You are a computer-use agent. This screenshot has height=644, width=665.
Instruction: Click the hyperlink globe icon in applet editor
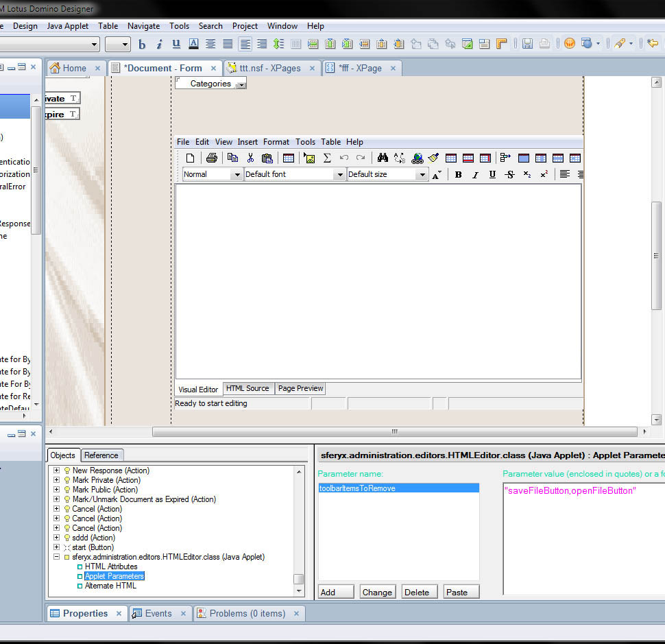pos(418,158)
